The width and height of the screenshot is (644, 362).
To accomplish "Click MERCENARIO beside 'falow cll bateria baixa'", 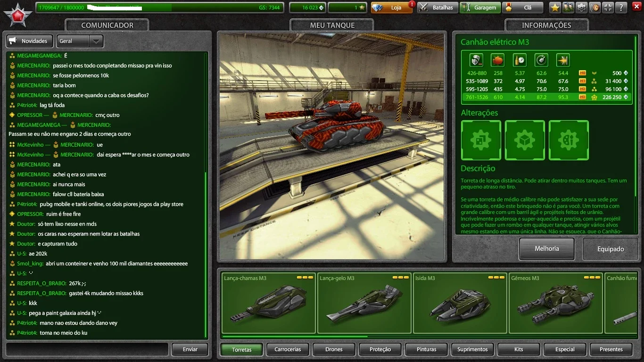I will click(33, 194).
